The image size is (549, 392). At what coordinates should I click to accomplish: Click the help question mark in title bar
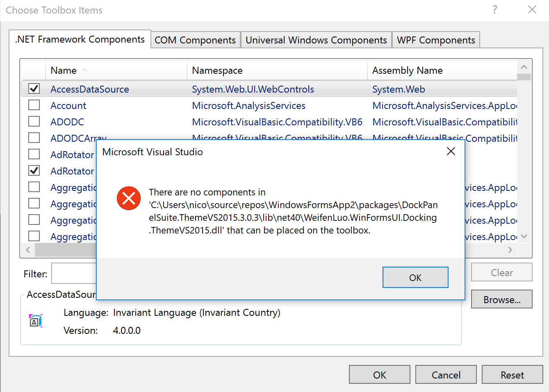(495, 9)
